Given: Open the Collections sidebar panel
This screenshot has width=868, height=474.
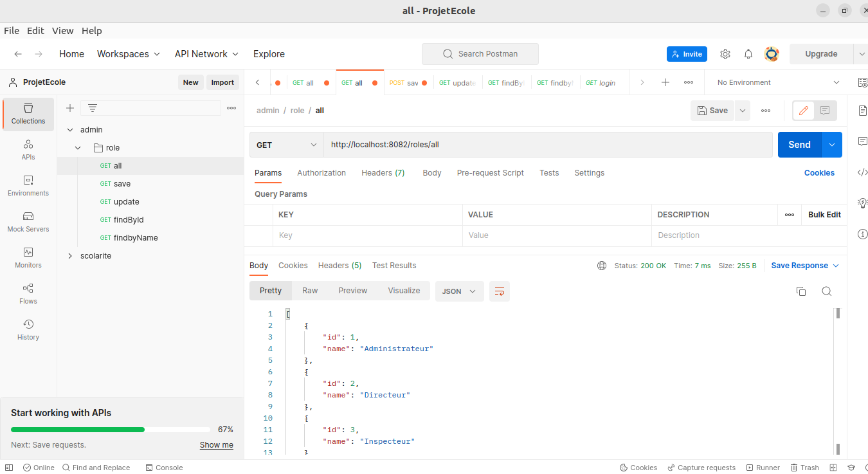Looking at the screenshot, I should coord(28,114).
